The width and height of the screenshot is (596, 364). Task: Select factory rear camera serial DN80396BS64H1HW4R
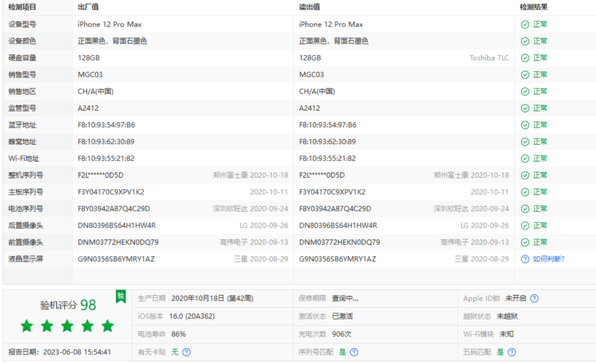click(117, 225)
